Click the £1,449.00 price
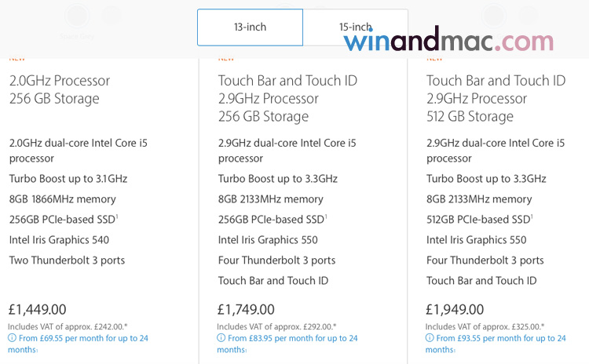Screen dimensions: 589x364 (38, 310)
